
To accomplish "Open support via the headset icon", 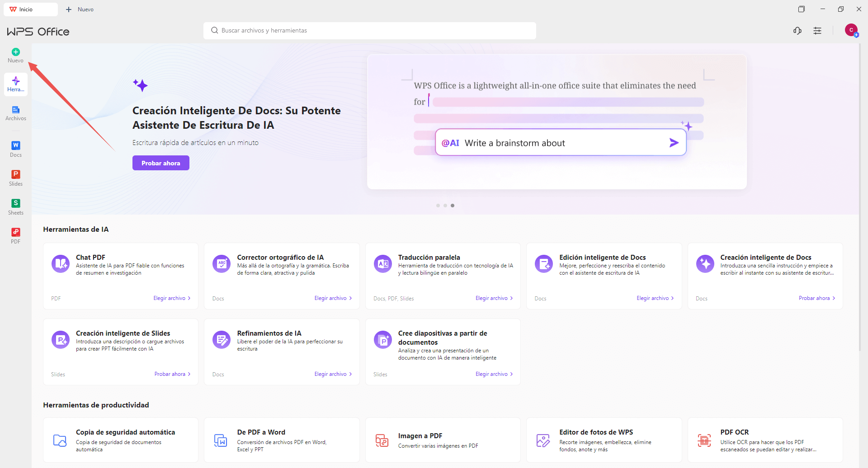I will [797, 30].
